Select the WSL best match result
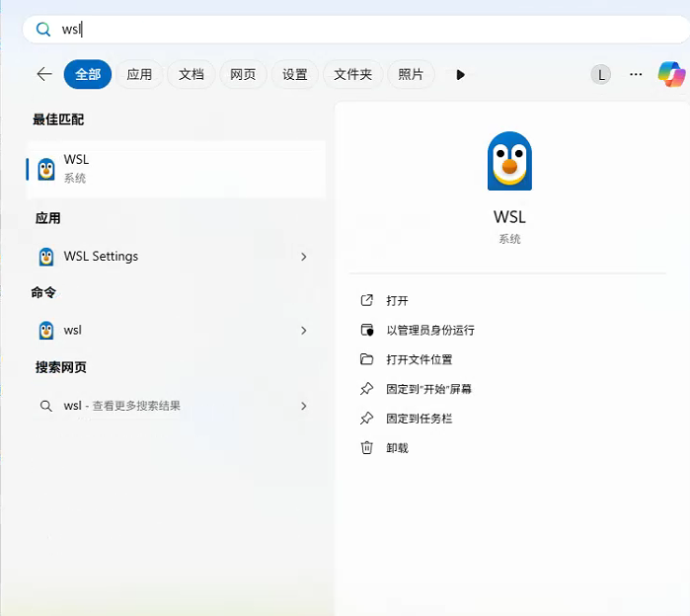This screenshot has height=616, width=690. point(176,169)
